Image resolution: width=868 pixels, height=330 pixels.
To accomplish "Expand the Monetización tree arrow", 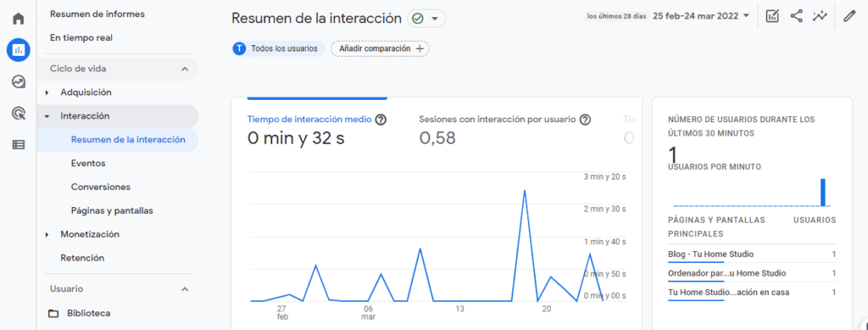I will point(47,235).
